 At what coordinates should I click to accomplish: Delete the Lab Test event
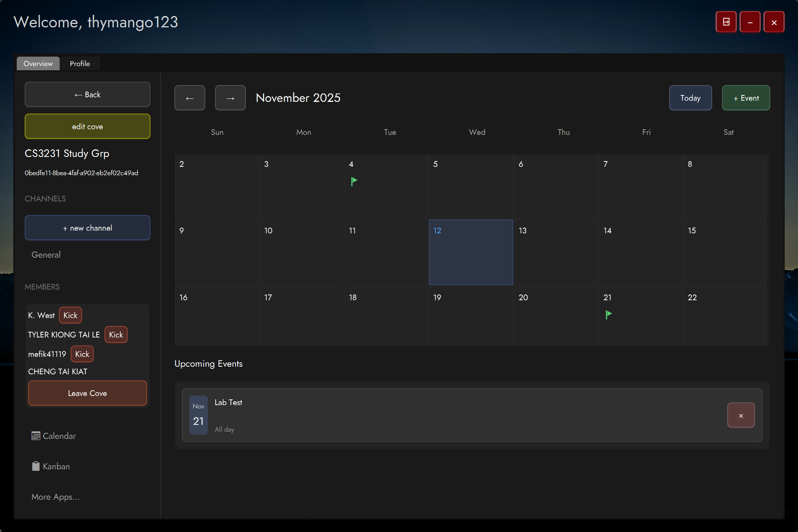click(741, 415)
